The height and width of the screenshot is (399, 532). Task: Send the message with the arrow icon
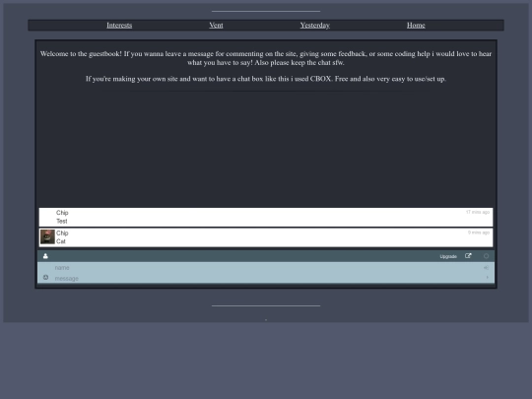coord(487,278)
